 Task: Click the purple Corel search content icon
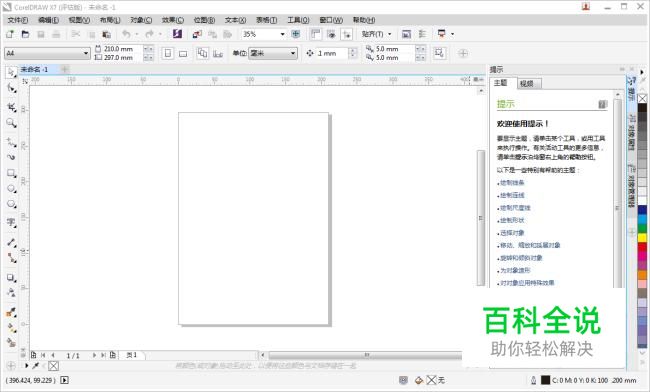[x=177, y=34]
